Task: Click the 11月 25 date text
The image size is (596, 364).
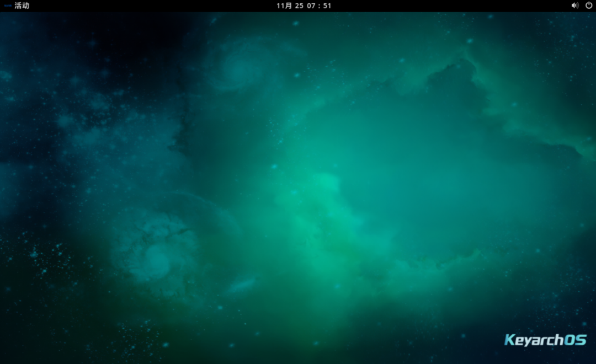Action: 290,6
